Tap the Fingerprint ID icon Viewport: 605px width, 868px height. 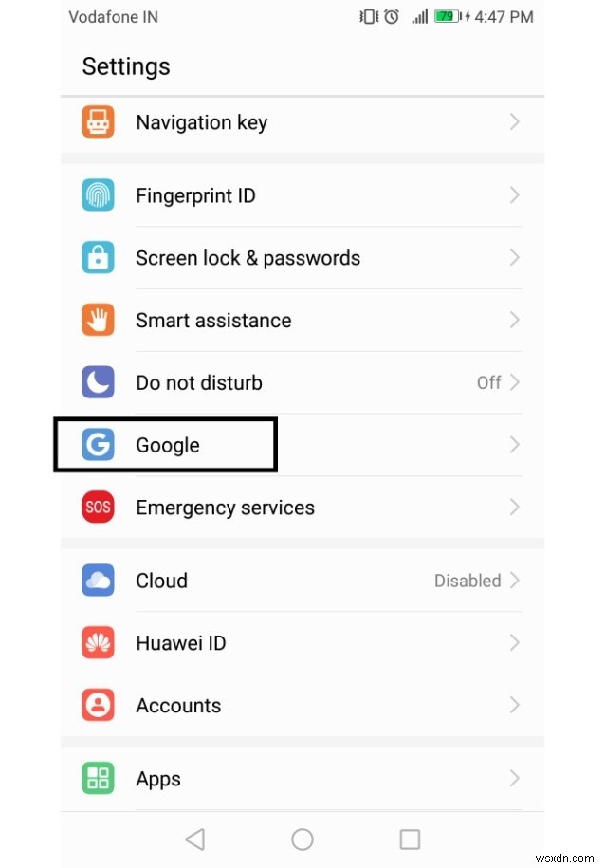[x=98, y=195]
